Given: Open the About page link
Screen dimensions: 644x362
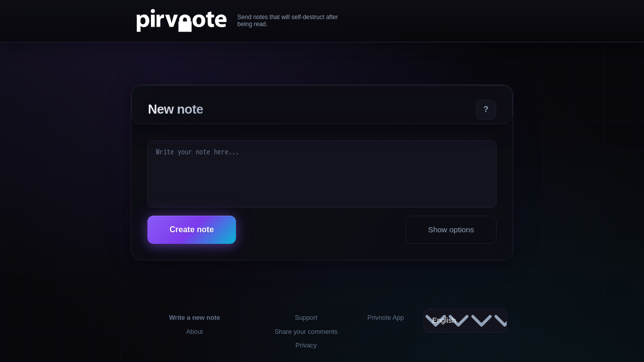Looking at the screenshot, I should point(194,331).
